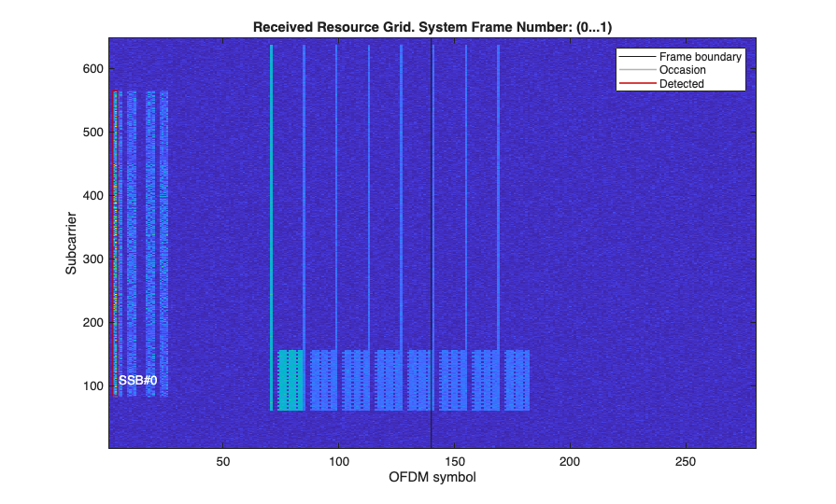The image size is (836, 504).
Task: Click the bright teal block near symbol 80
Action: (290, 380)
